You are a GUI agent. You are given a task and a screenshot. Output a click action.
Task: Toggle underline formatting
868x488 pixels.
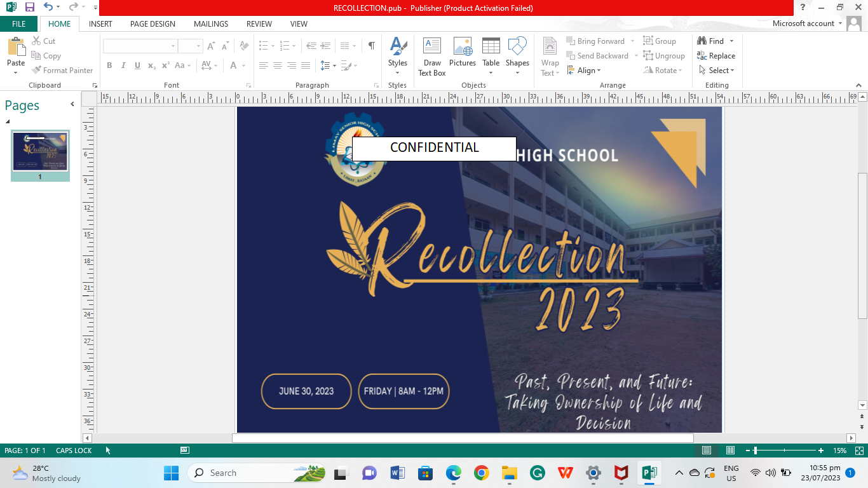tap(137, 65)
